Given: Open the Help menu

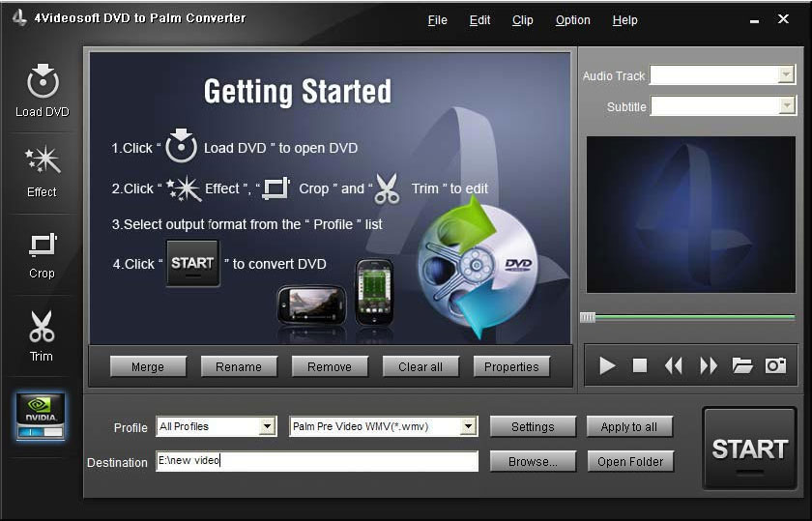Looking at the screenshot, I should [625, 20].
